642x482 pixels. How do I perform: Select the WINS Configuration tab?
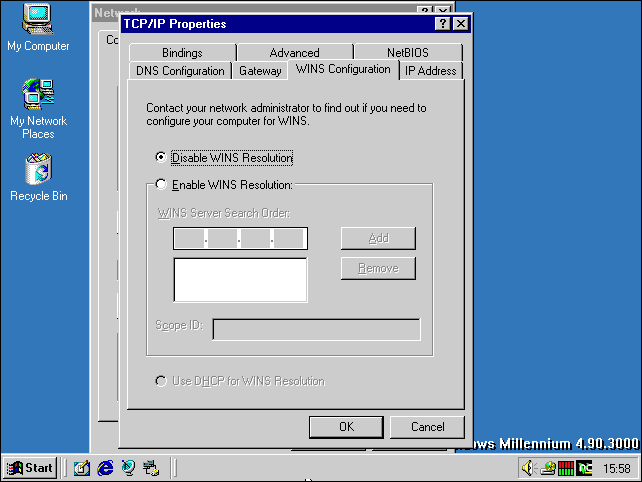click(x=343, y=69)
